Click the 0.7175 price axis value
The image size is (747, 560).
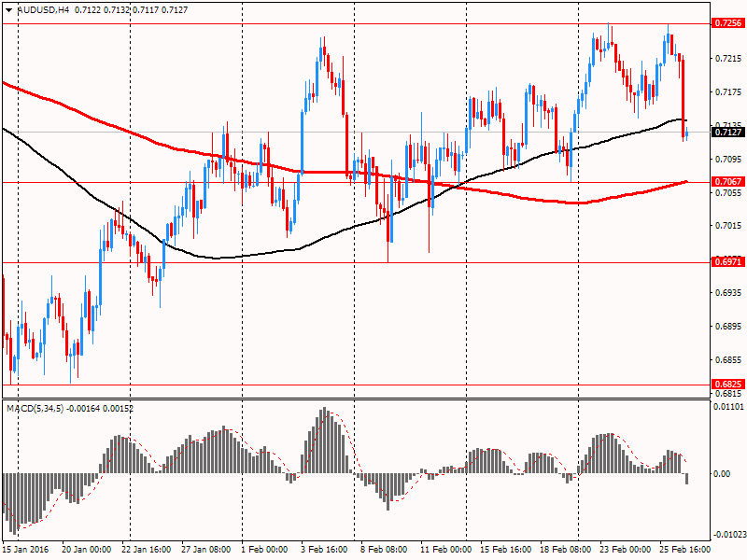[x=726, y=91]
